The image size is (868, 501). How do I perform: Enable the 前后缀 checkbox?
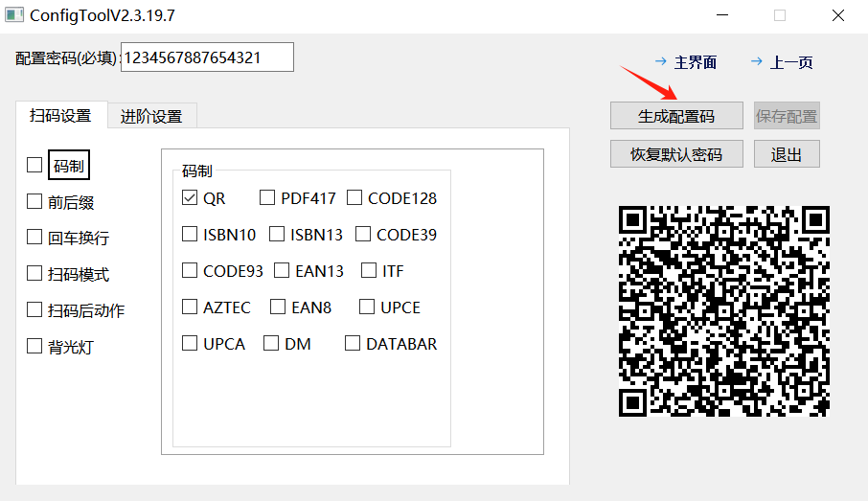click(x=34, y=201)
